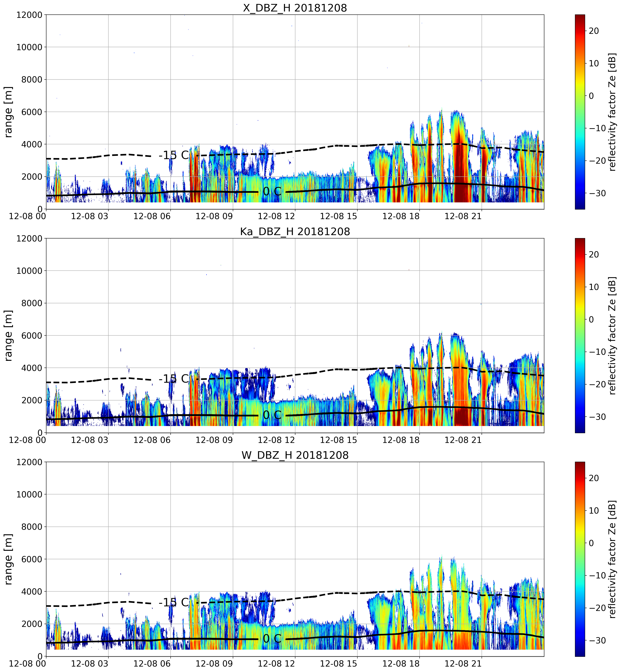Click the 12-08 06 time tick under W panel
Screen dimensions: 621x672
pos(152,664)
